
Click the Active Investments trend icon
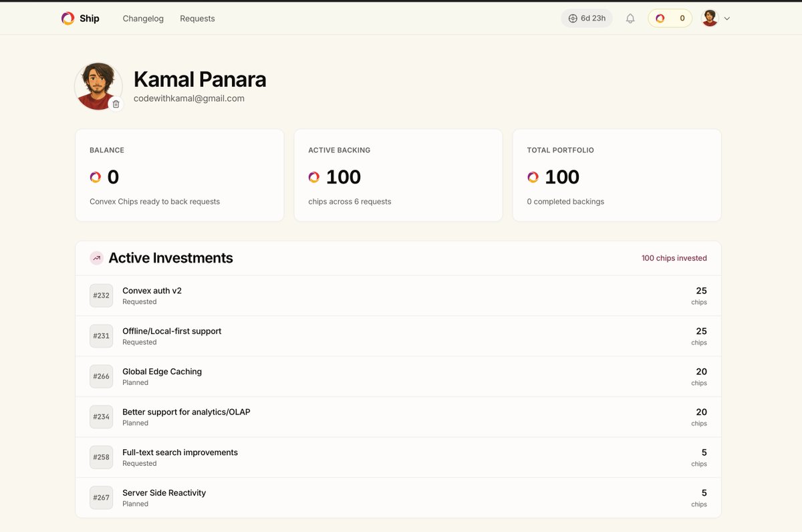pyautogui.click(x=97, y=258)
